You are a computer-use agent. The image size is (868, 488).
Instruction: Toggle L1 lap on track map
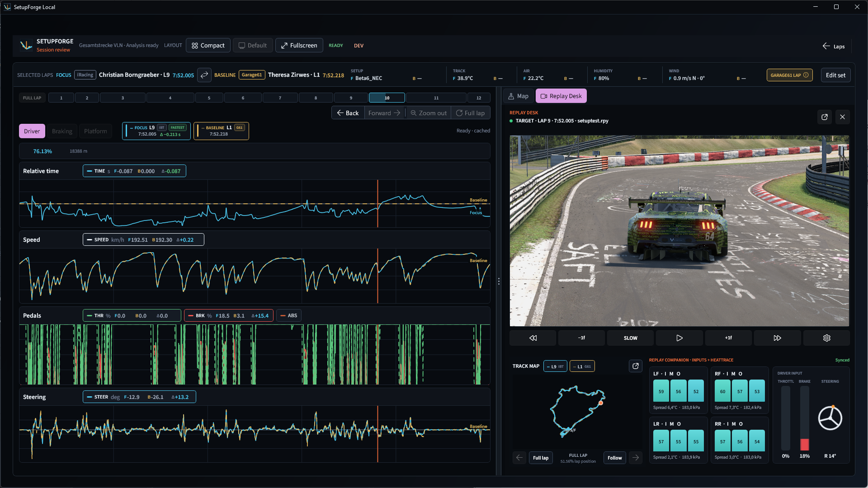pyautogui.click(x=582, y=366)
